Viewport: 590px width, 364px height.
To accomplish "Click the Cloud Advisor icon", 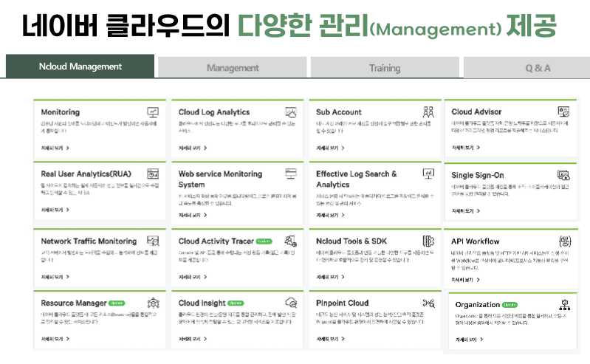I will 563,111.
